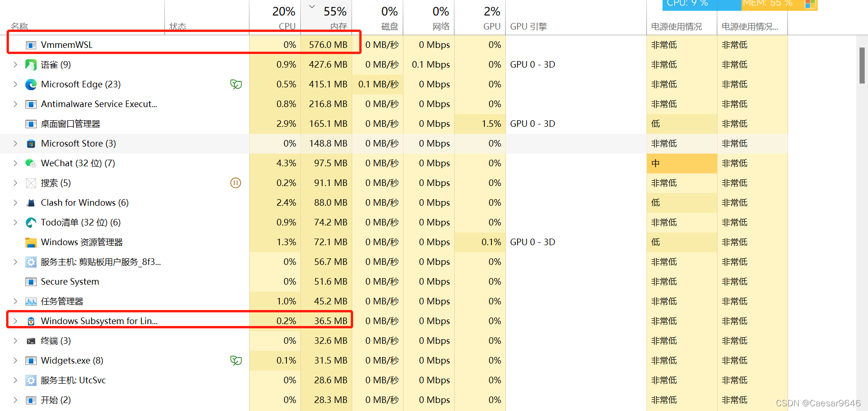Click the suspended pause icon on 搜索 row
The image size is (868, 411).
point(236,183)
